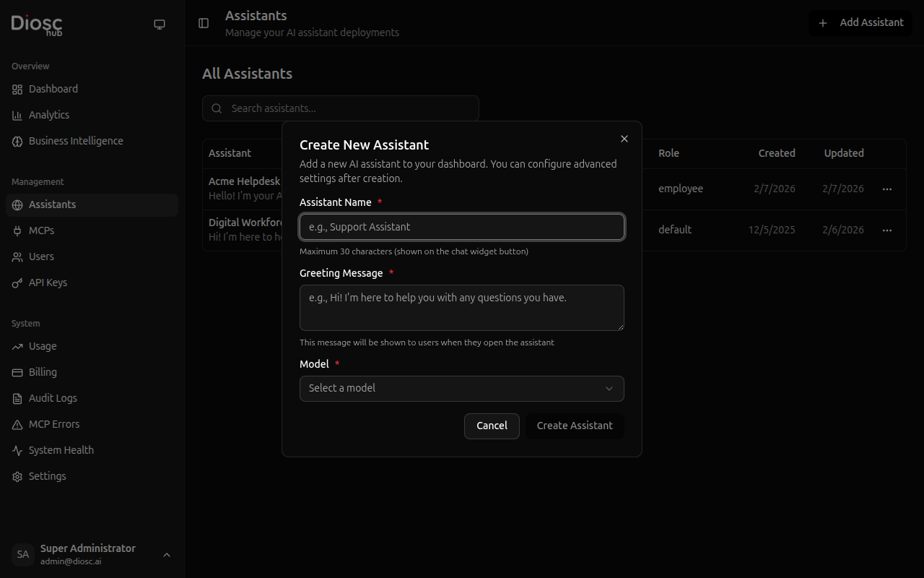Screen dimensions: 924x578
Task: Open Analytics from the Overview section
Action: pos(17,115)
